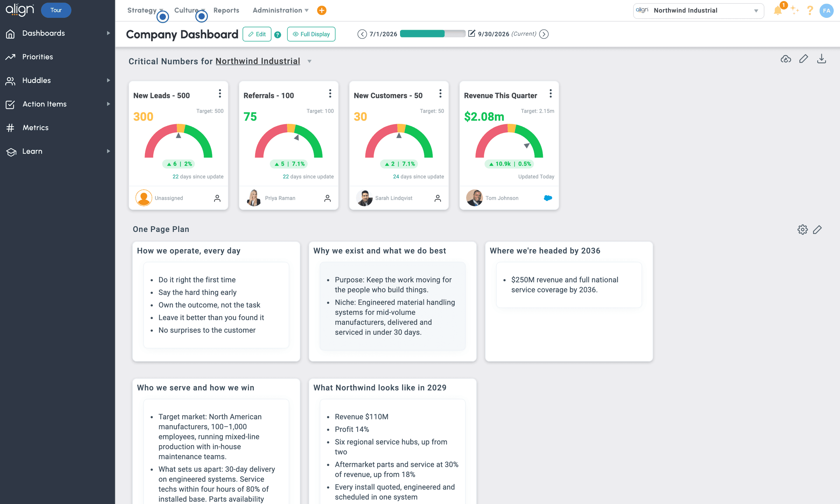Click the green help icon beside Edit
The width and height of the screenshot is (840, 504).
(x=278, y=35)
